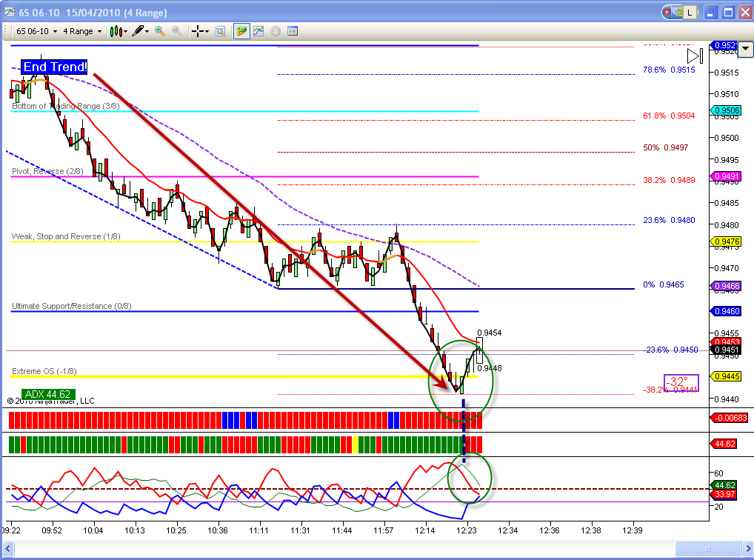754x560 pixels.
Task: Click the horizontal scrollbar left arrow
Action: tap(7, 548)
